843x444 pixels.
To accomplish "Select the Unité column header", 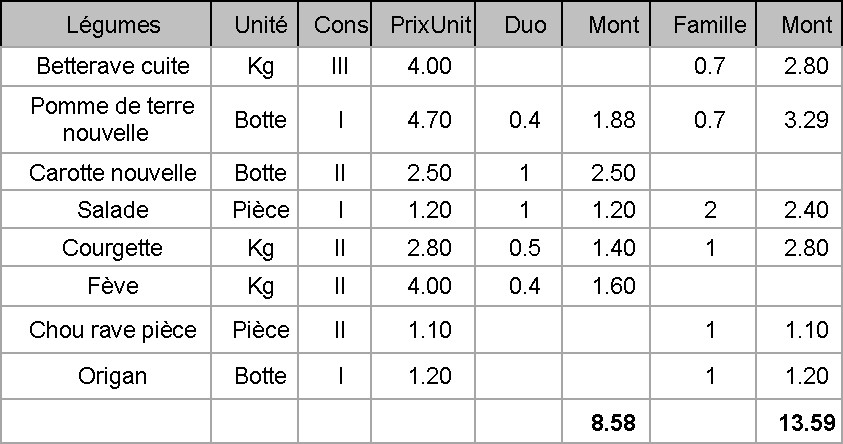I will (260, 25).
